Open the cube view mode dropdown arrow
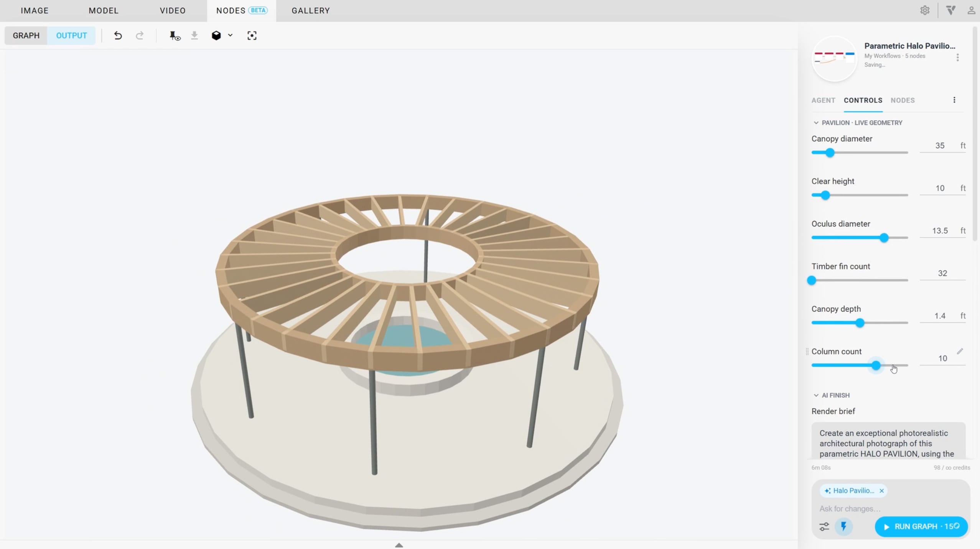The image size is (980, 549). pos(230,35)
